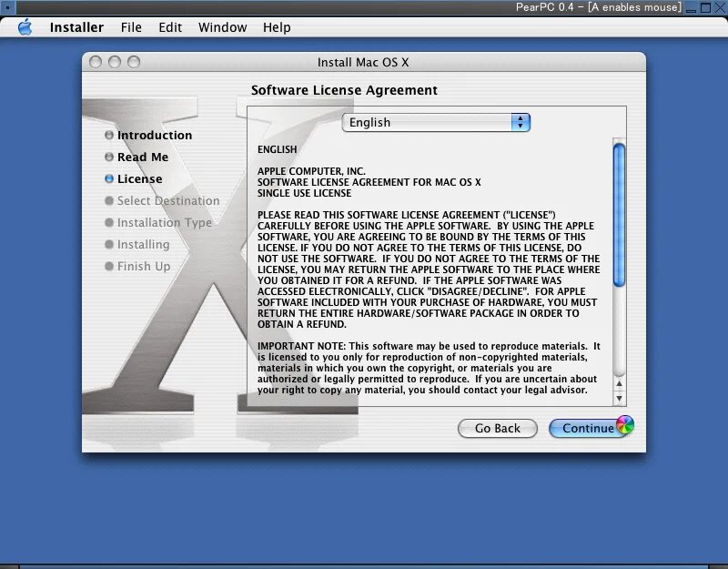Image resolution: width=728 pixels, height=569 pixels.
Task: Open the Help menu
Action: click(277, 27)
